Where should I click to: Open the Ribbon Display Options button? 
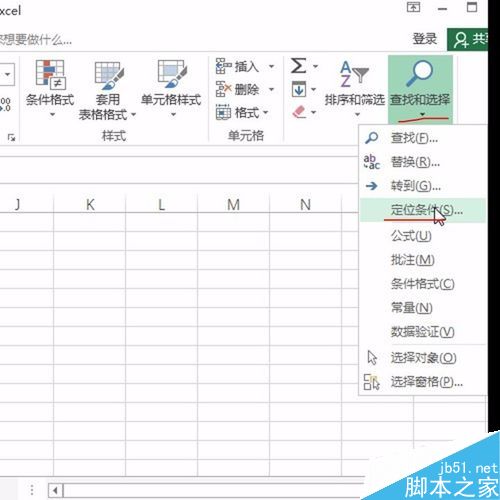pos(413,7)
